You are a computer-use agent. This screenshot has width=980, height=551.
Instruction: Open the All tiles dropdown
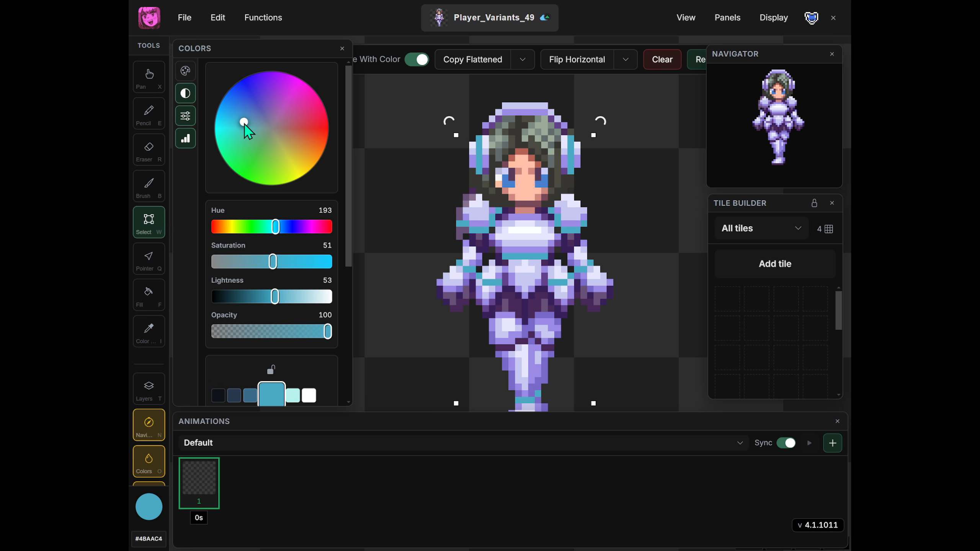tap(761, 228)
